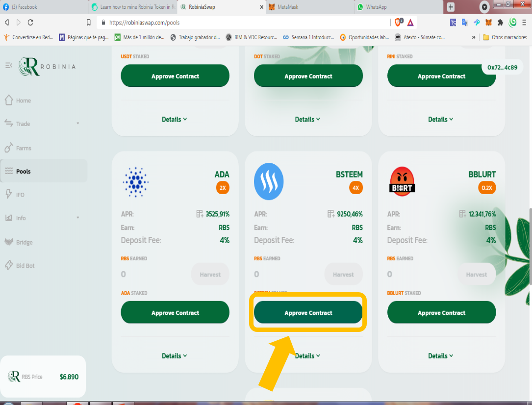Open Brave Rewards triangle icon
Screen dimensions: 532x405
(410, 23)
